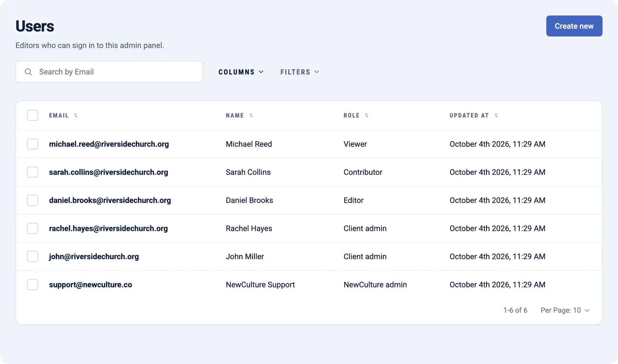Click the Create new button

(x=574, y=26)
